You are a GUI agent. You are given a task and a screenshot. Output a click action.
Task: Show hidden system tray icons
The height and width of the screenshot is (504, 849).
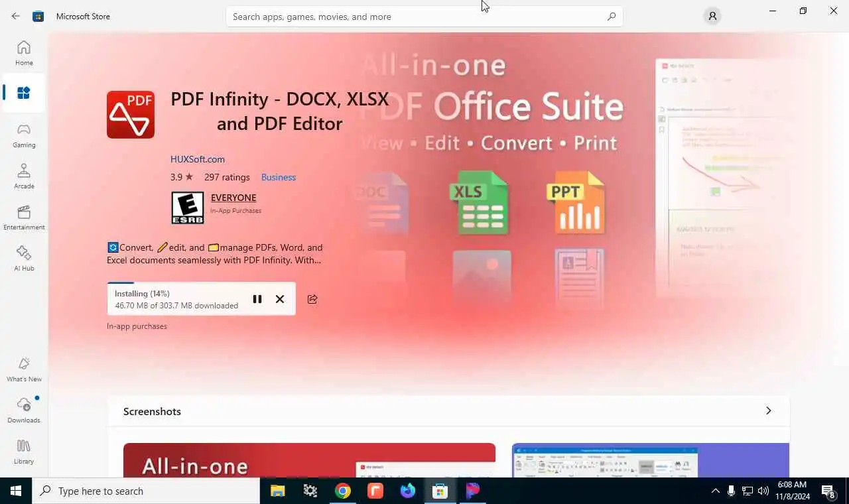[715, 491]
